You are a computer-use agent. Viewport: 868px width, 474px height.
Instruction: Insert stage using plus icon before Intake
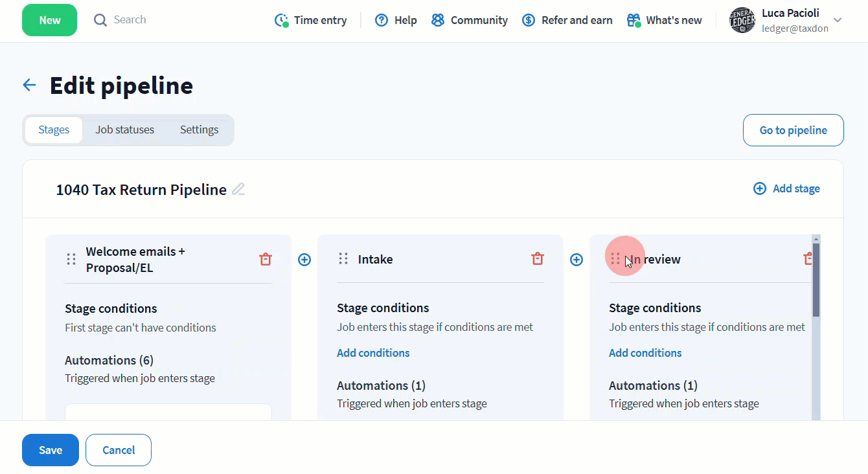[304, 260]
